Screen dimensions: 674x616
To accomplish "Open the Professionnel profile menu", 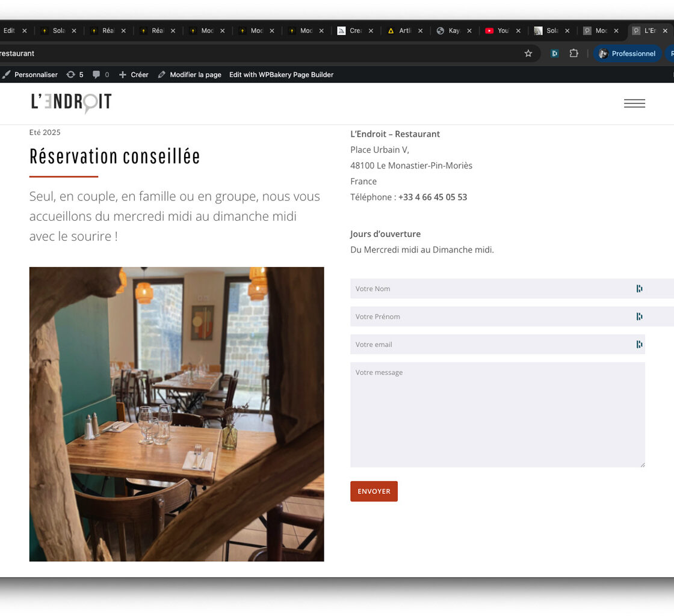I will click(627, 54).
